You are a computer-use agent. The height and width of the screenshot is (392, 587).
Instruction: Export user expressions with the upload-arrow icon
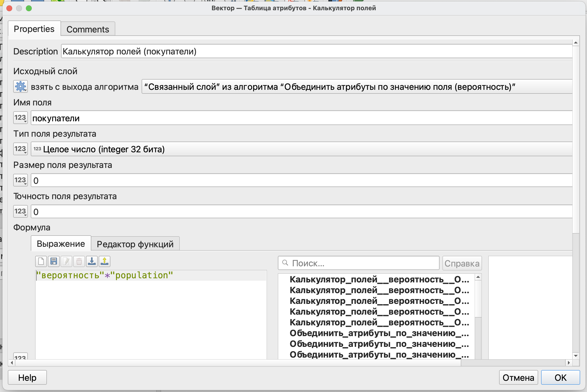click(105, 261)
